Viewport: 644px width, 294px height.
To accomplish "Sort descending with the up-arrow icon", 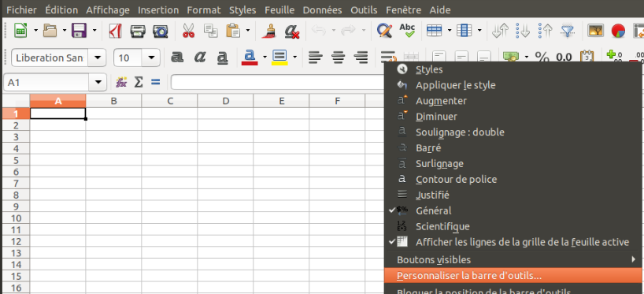I will [x=546, y=31].
